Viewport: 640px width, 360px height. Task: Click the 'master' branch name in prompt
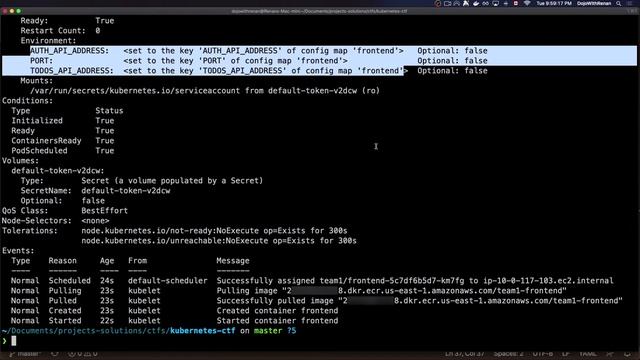click(x=268, y=331)
